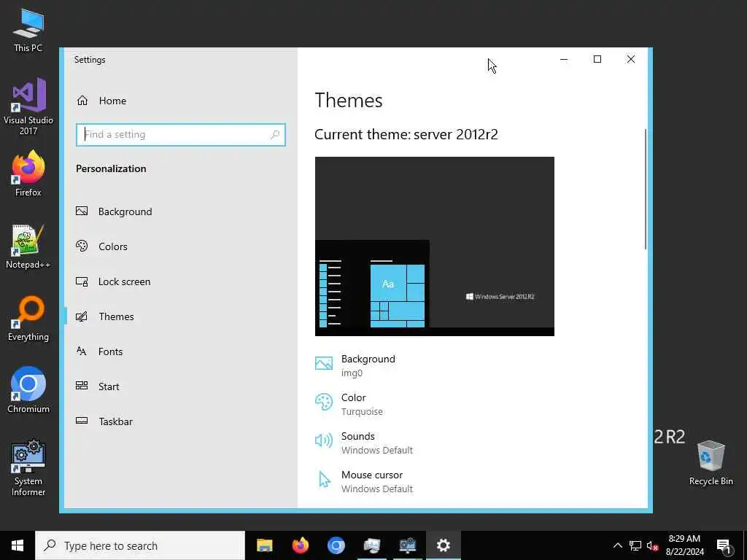Select the Recycle Bin desktop icon
The image size is (747, 560).
tap(711, 463)
